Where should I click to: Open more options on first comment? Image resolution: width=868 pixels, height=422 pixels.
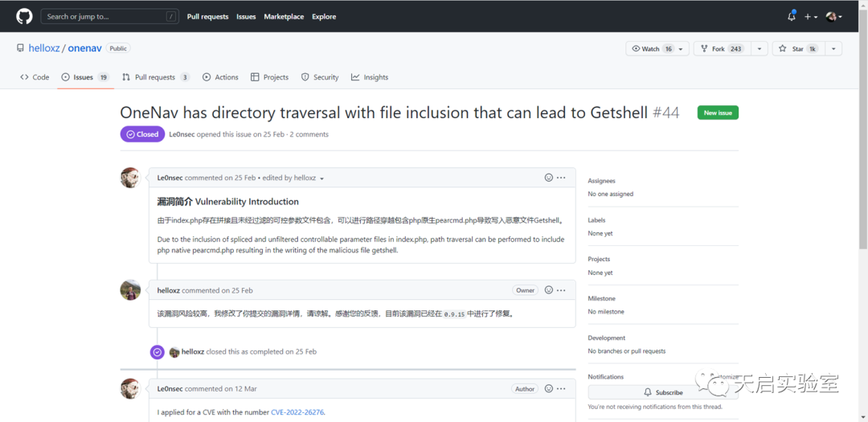561,178
